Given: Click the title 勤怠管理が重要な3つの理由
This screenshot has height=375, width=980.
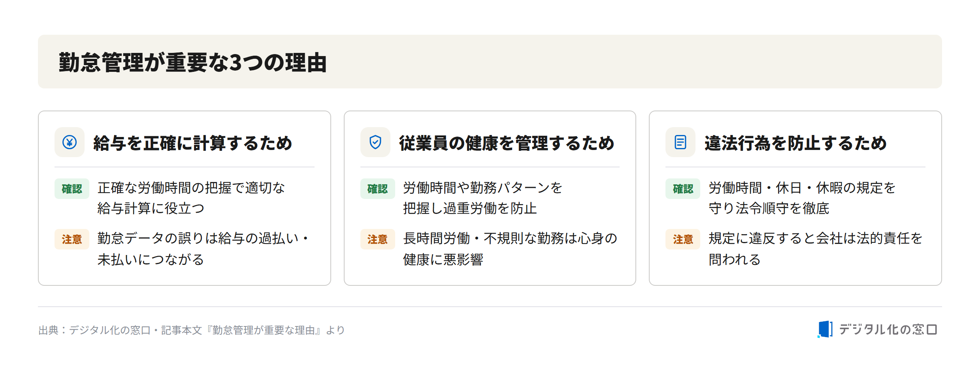Looking at the screenshot, I should pos(193,62).
